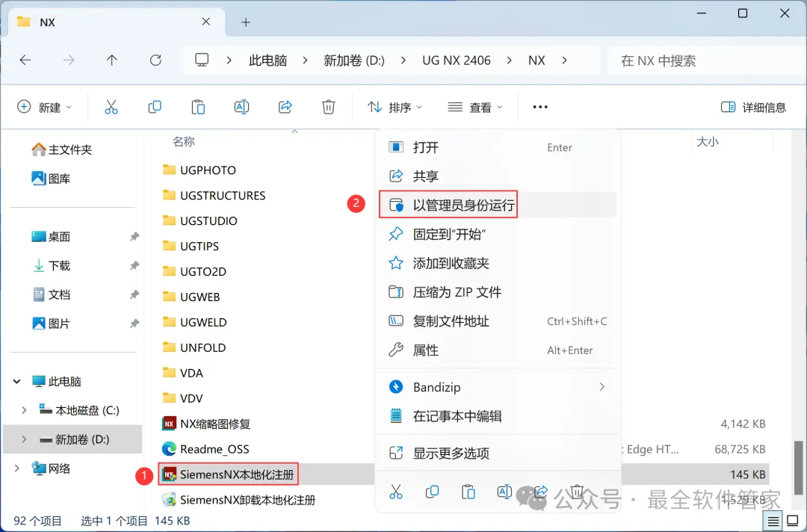
Task: Click the Paste icon in the toolbar
Action: click(x=198, y=107)
